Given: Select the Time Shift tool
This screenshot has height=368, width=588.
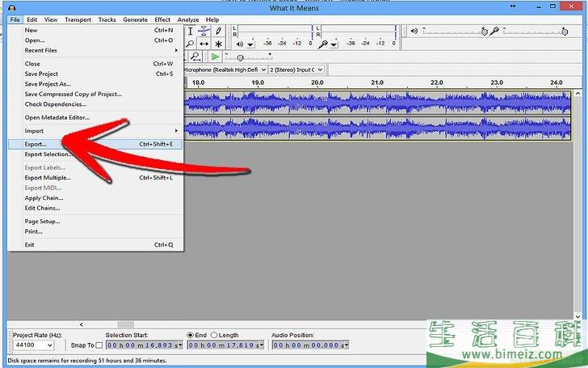Looking at the screenshot, I should pos(204,44).
